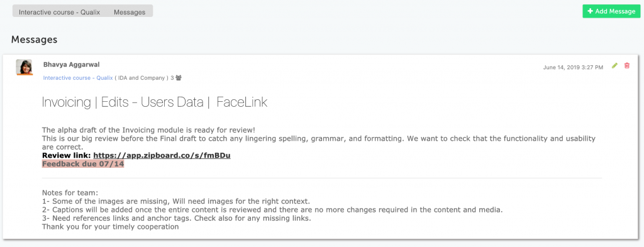This screenshot has width=644, height=247.
Task: Open the zipboard review link URL
Action: click(162, 156)
